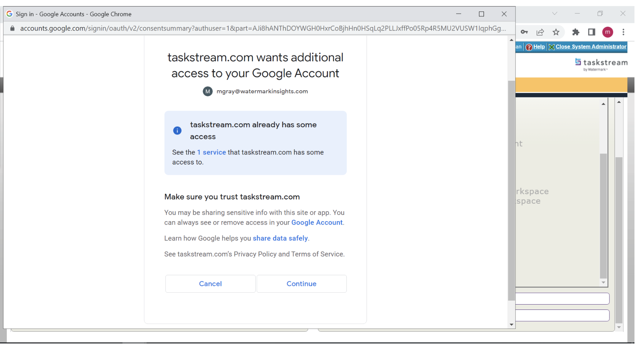Click the inner Taskstream list scroll-down arrow
Screen dimensions: 644x351
(603, 282)
